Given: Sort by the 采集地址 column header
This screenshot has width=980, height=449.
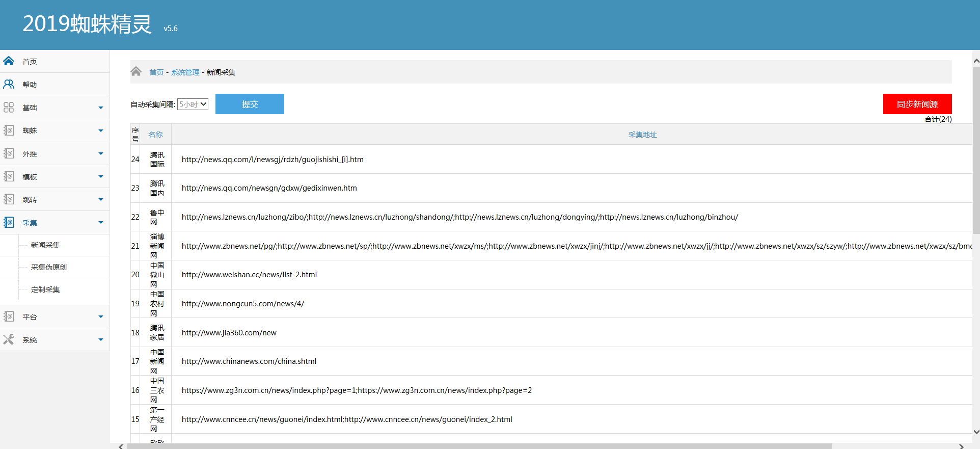Looking at the screenshot, I should pos(642,135).
